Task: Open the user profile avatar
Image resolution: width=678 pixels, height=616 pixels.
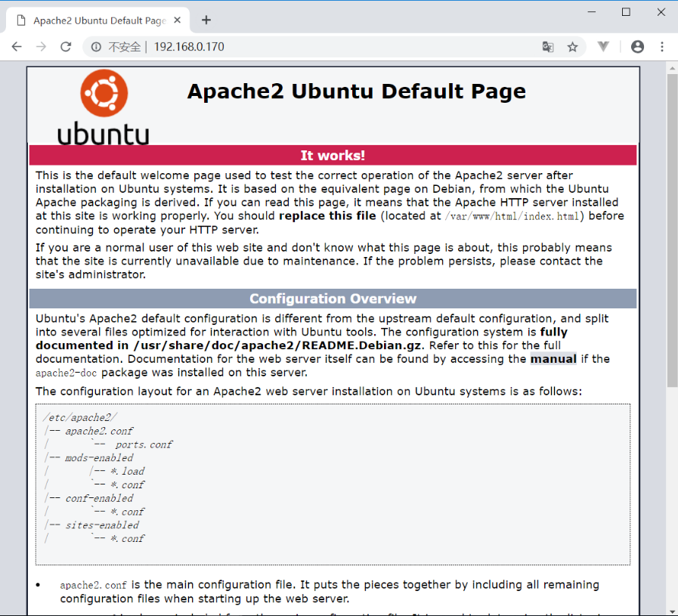Action: [x=637, y=47]
